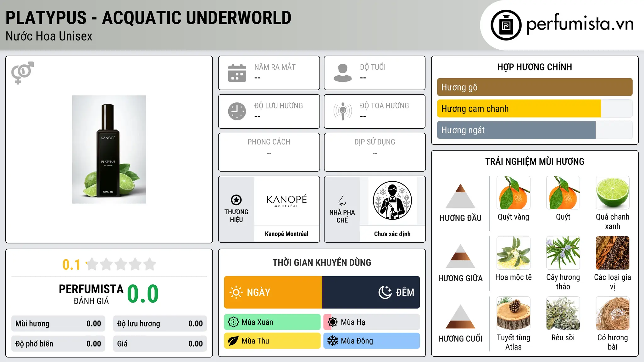
Task: Click the sillage icon beside Độ toả hương
Action: click(343, 111)
